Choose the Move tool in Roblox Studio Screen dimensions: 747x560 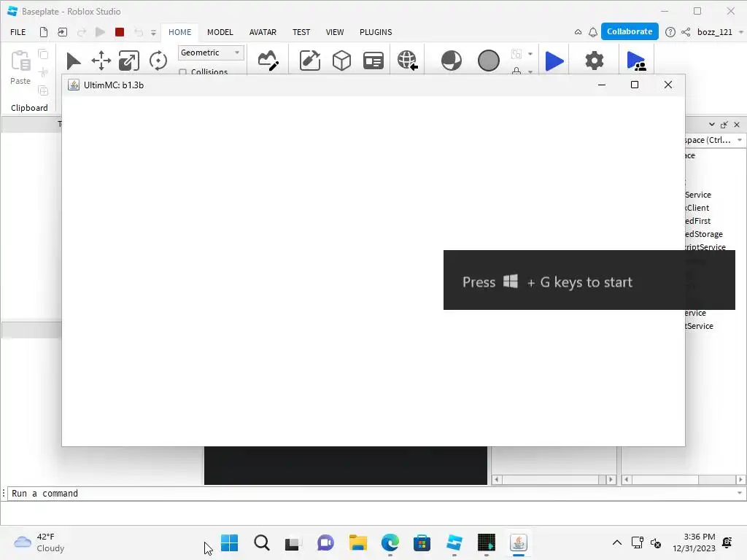point(101,61)
